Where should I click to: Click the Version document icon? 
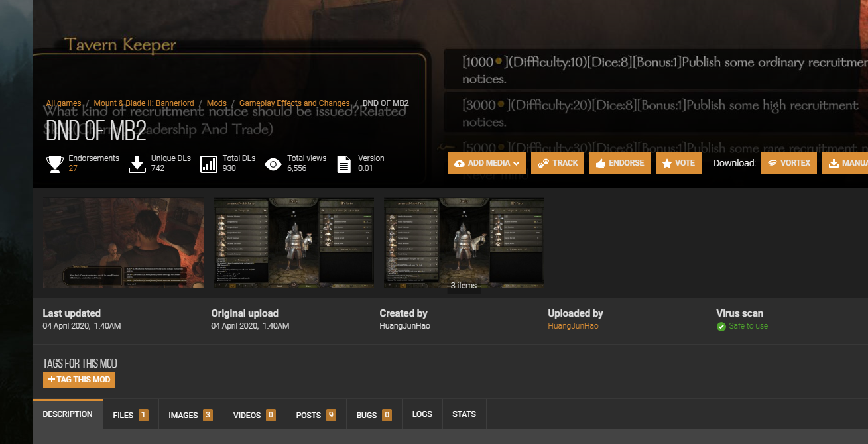(x=343, y=164)
